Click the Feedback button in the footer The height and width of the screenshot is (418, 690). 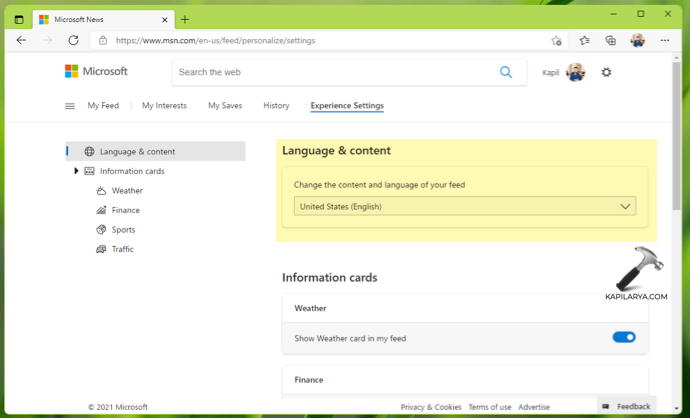tap(626, 407)
